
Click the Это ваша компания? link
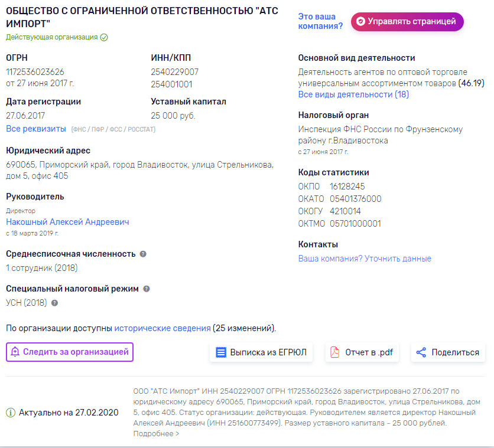click(x=320, y=21)
